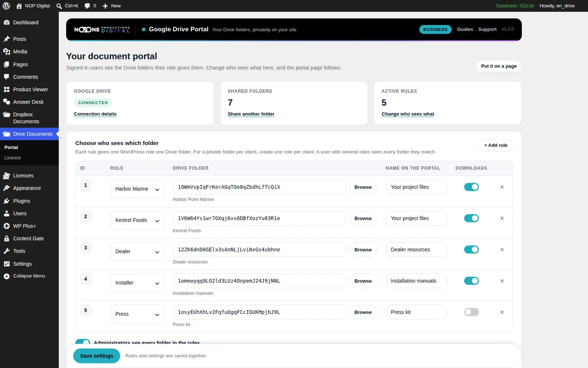Click the Product Viewer grid icon
This screenshot has height=368, width=588.
pyautogui.click(x=6, y=89)
